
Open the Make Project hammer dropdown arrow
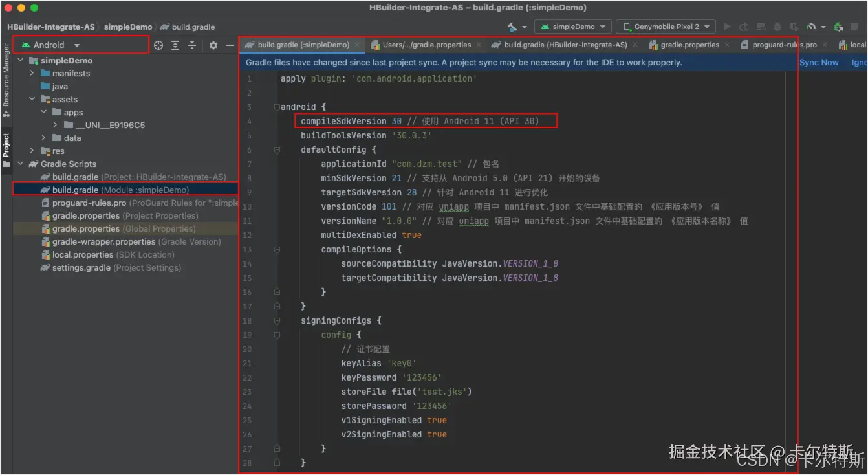tap(525, 27)
